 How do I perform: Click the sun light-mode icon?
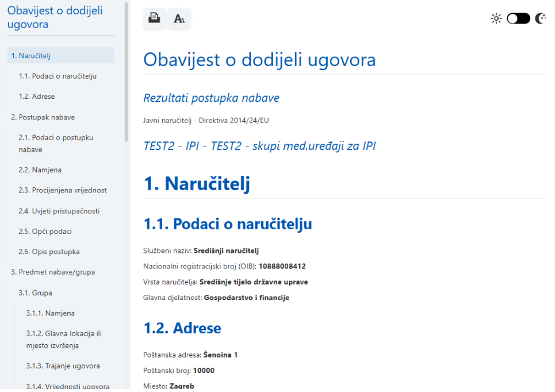click(496, 18)
